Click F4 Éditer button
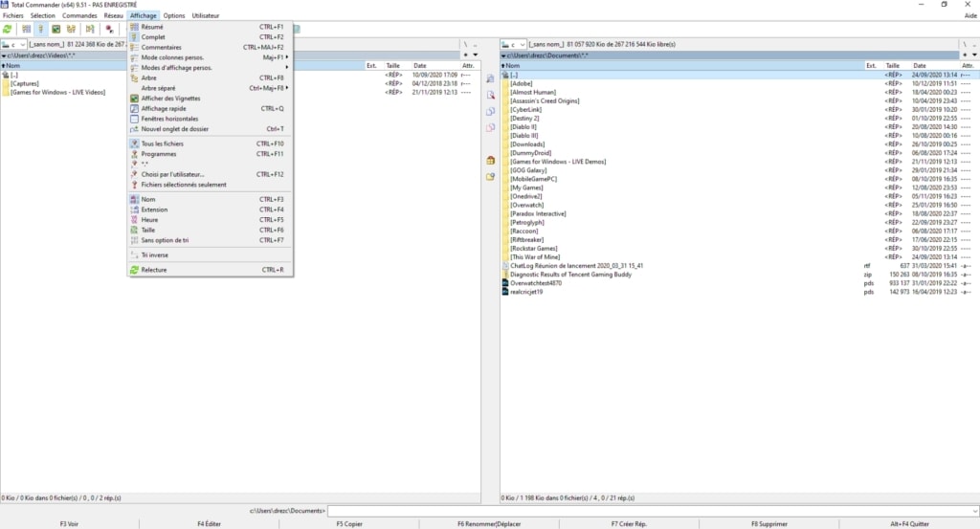This screenshot has width=980, height=529. point(210,524)
